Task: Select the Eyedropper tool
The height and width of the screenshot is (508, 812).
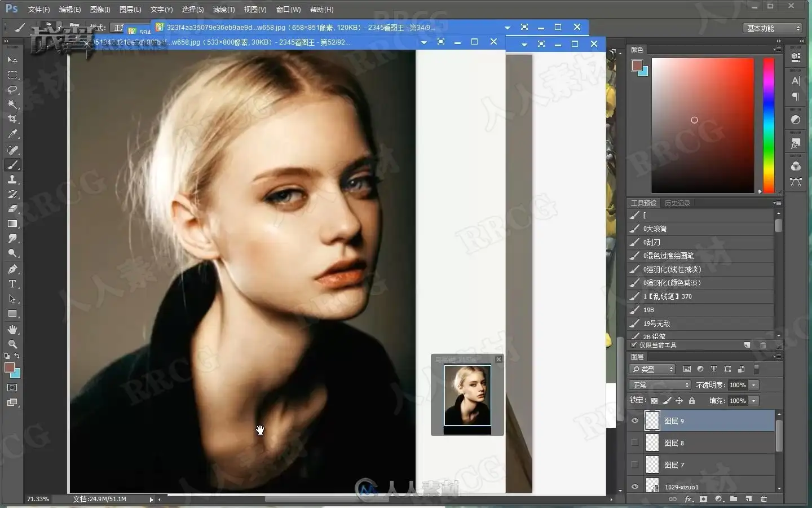Action: click(12, 134)
